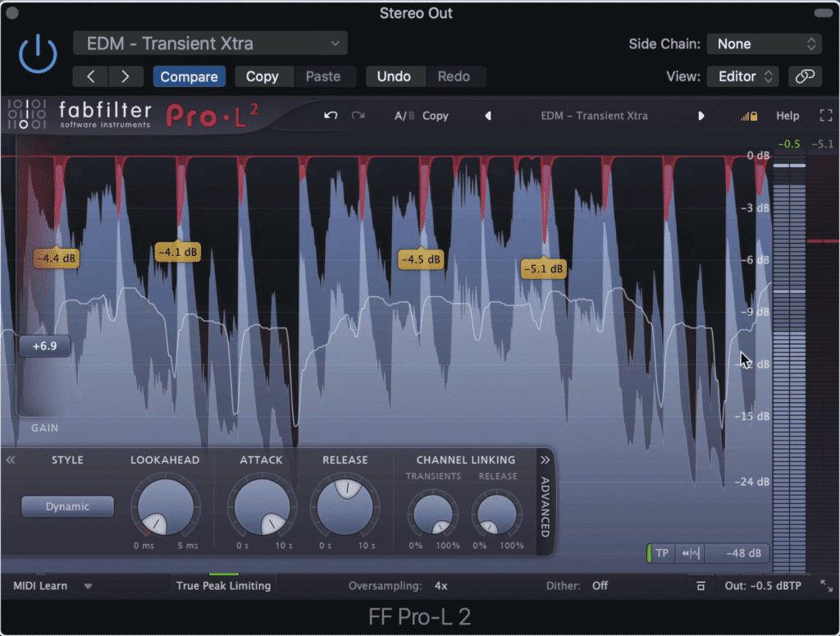Click the unity gain icon in bottom bar
This screenshot has height=636, width=840.
[x=701, y=586]
